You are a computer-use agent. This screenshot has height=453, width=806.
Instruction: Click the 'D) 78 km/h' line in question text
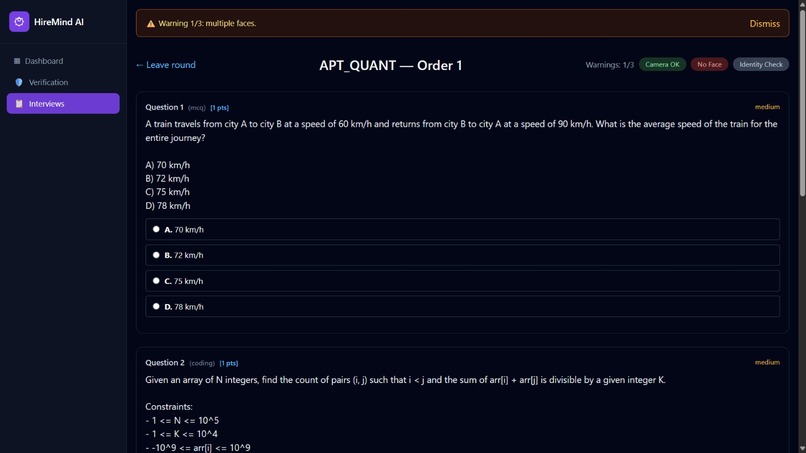pyautogui.click(x=168, y=206)
